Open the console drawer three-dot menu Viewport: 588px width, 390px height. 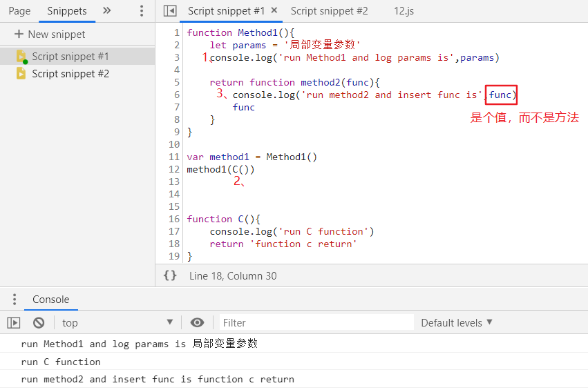[13, 300]
